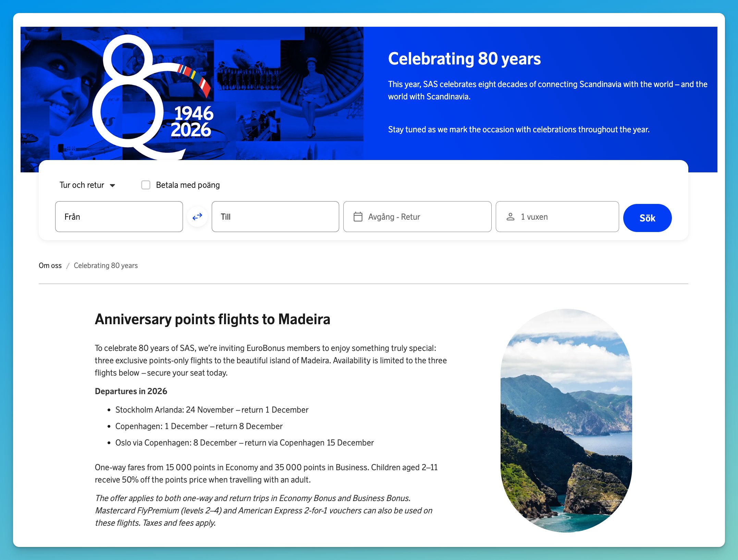738x560 pixels.
Task: Swap the origin and destination fields
Action: pos(197,217)
